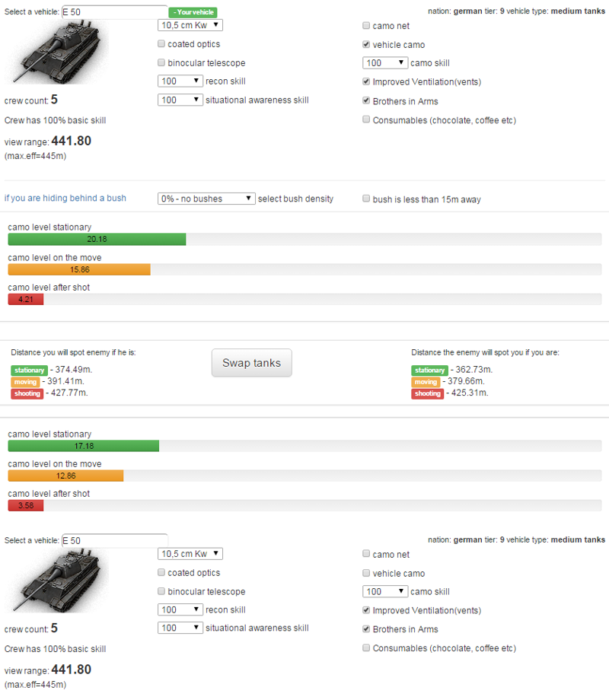The image size is (609, 700).
Task: Click the top E 50 tank image
Action: (x=57, y=52)
